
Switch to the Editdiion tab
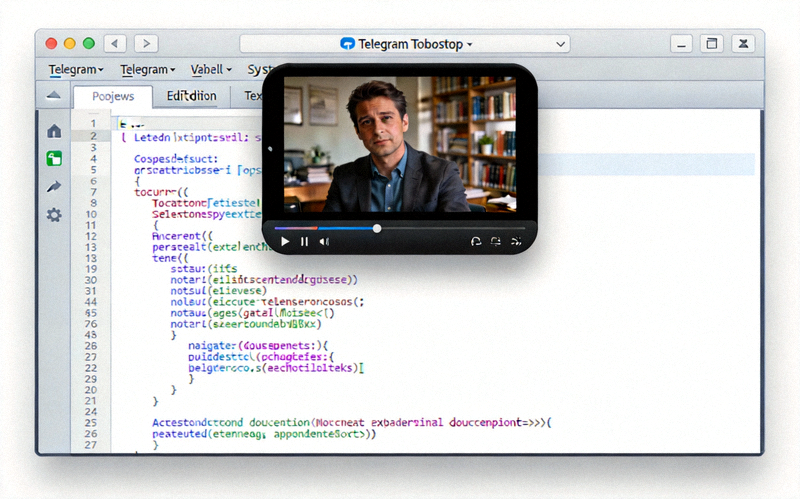(x=192, y=96)
